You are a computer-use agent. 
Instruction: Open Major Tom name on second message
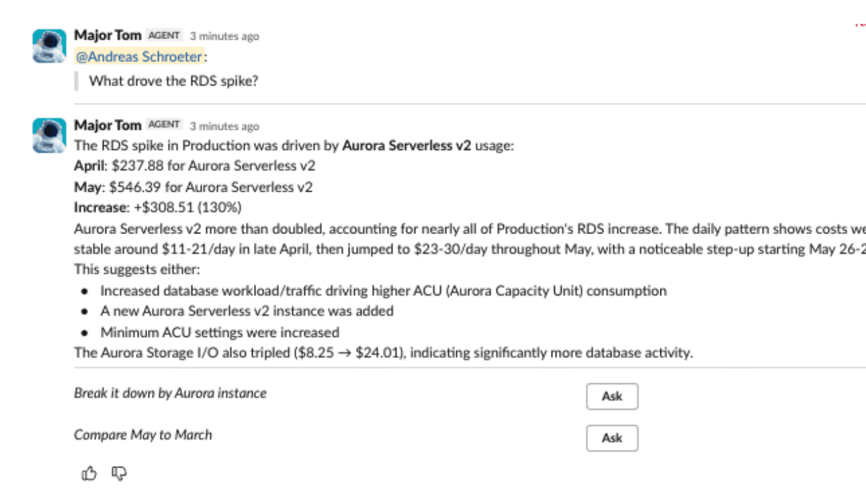(x=108, y=125)
